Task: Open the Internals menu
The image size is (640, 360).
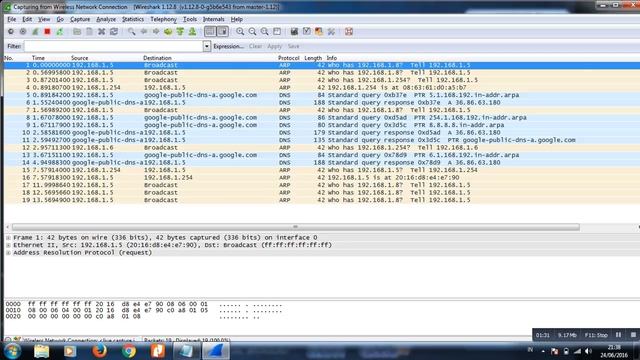Action: click(213, 19)
